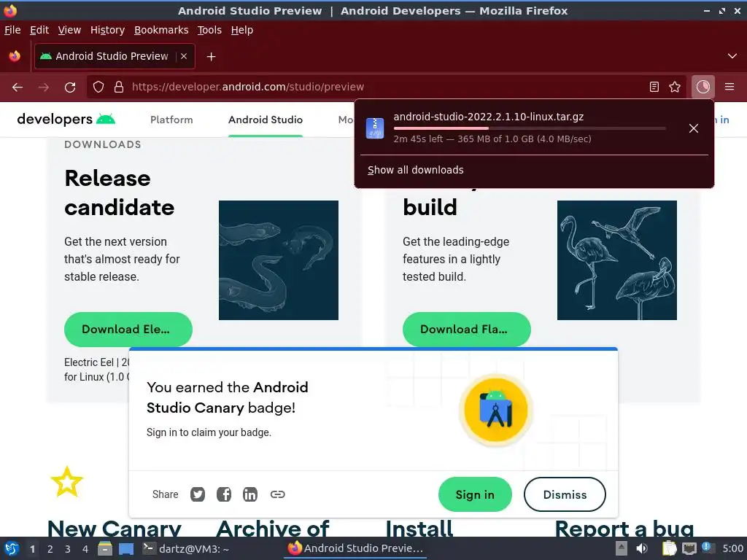This screenshot has height=560, width=747.
Task: Open dartz@VM3 terminal taskbar entry
Action: (x=186, y=548)
